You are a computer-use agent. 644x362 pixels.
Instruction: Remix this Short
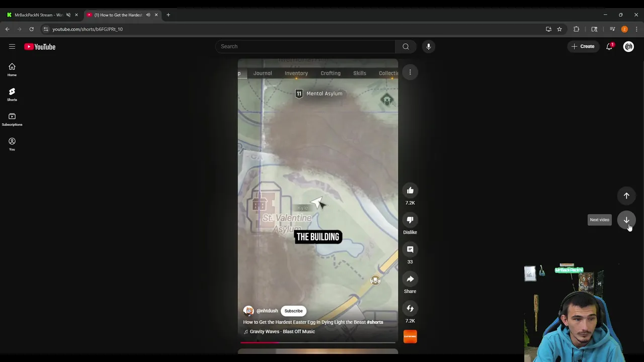coord(410,308)
